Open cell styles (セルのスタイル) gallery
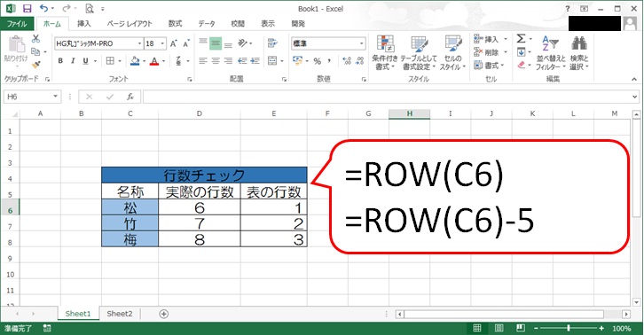The width and height of the screenshot is (644, 335). tap(452, 52)
